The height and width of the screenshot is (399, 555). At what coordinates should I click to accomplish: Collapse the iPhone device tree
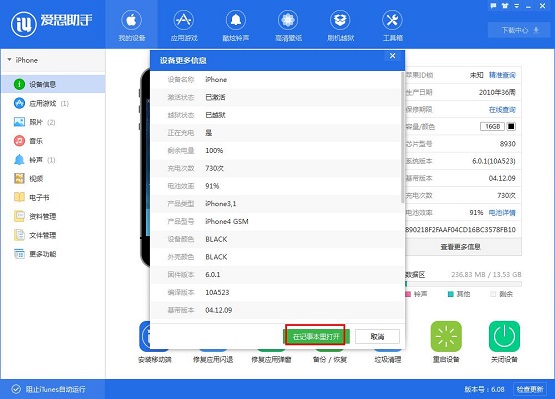point(9,60)
